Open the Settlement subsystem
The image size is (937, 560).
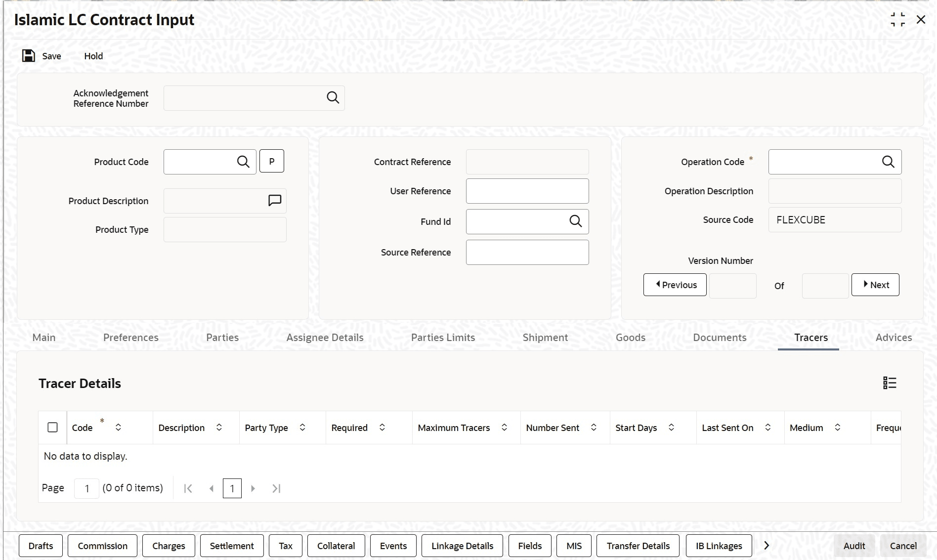tap(232, 546)
